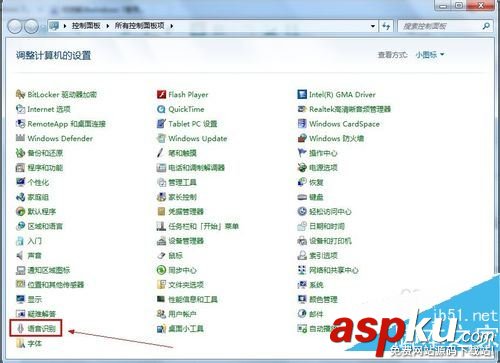Open 同步中心 green sync icon
Screen dimensions: 500x363
click(161, 270)
